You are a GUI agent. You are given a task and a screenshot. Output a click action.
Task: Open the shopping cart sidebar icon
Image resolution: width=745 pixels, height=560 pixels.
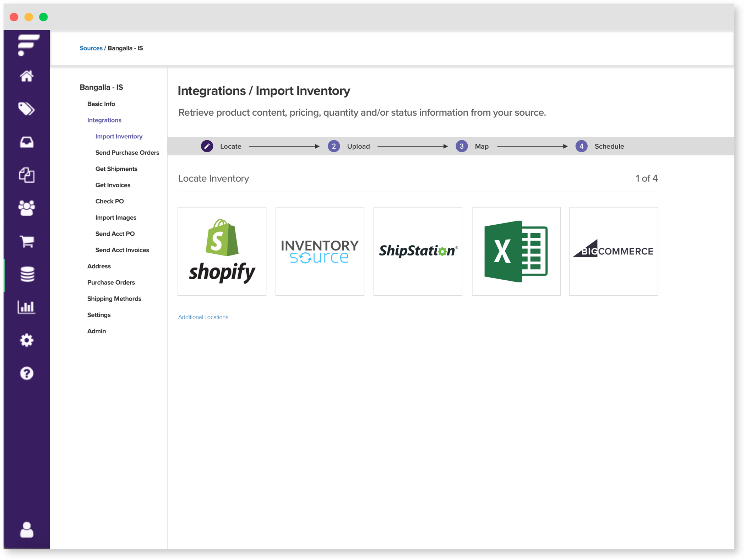[27, 241]
